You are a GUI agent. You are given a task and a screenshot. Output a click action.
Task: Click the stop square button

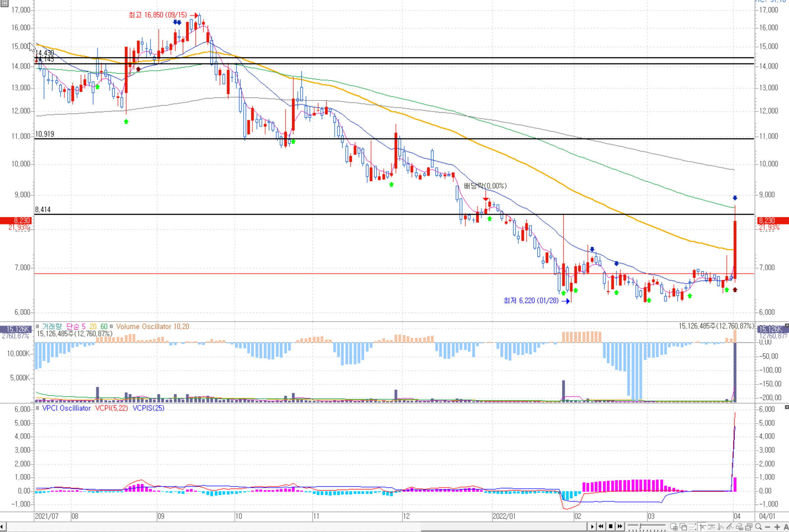(611, 526)
